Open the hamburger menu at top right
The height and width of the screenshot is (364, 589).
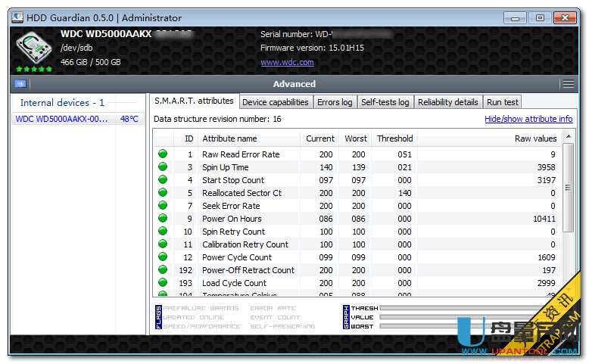[568, 84]
